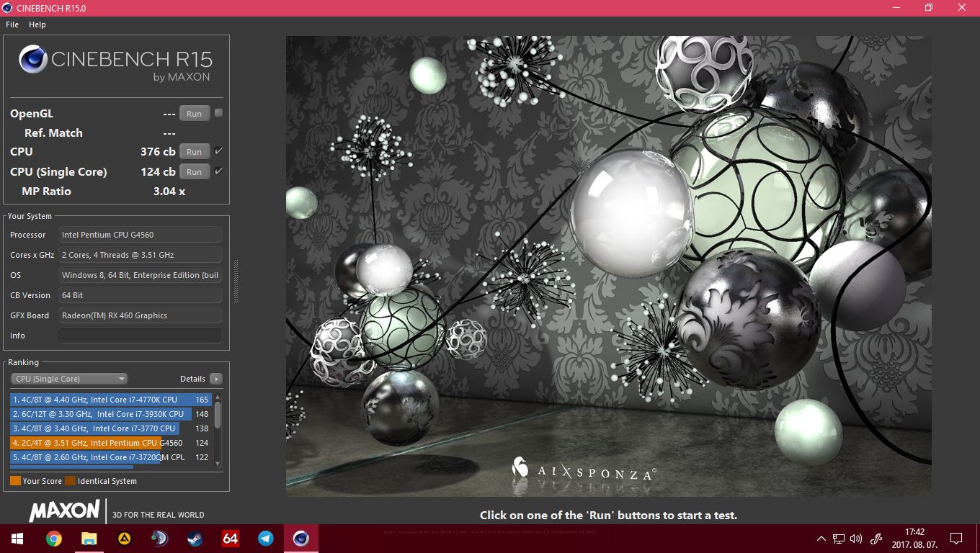Select ranking row 4 Intel Pentium G4560

pos(110,443)
